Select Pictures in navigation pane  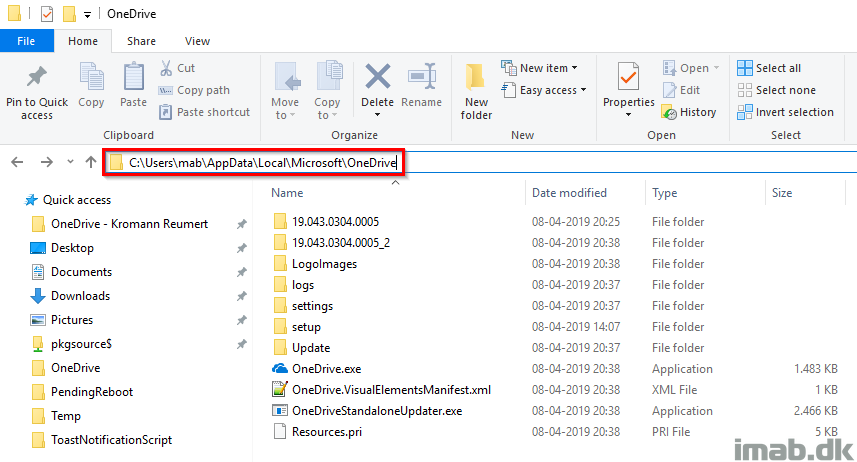point(62,320)
